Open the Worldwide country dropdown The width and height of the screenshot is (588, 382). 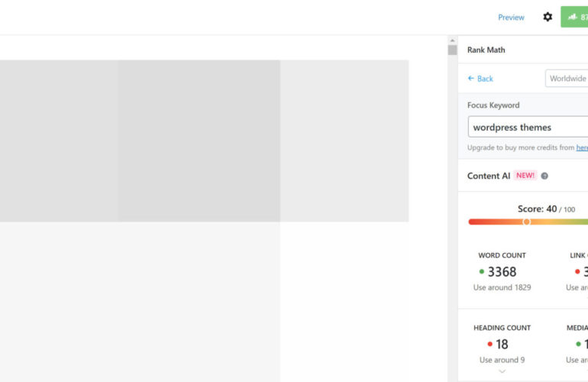point(567,79)
